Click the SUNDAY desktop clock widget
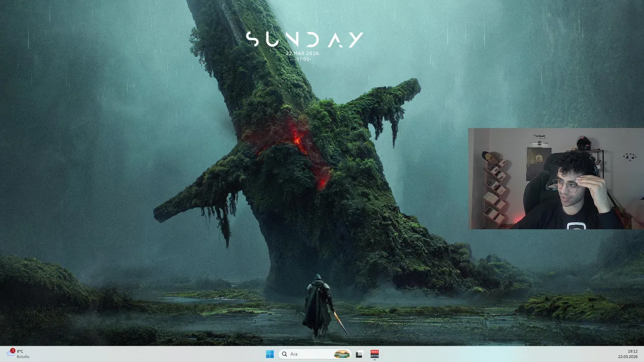This screenshot has width=644, height=362. click(304, 46)
